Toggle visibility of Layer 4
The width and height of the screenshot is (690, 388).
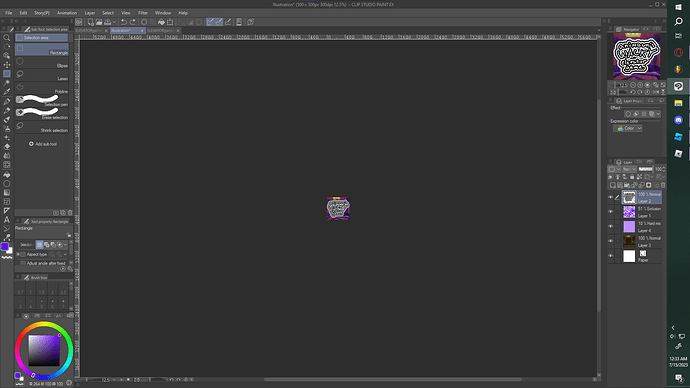coord(610,227)
